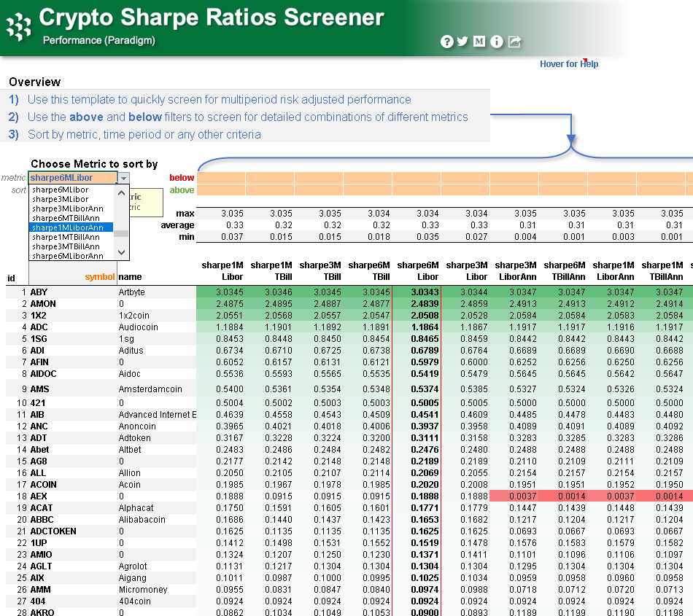Click the share export icon
The height and width of the screenshot is (616, 693).
pyautogui.click(x=514, y=42)
